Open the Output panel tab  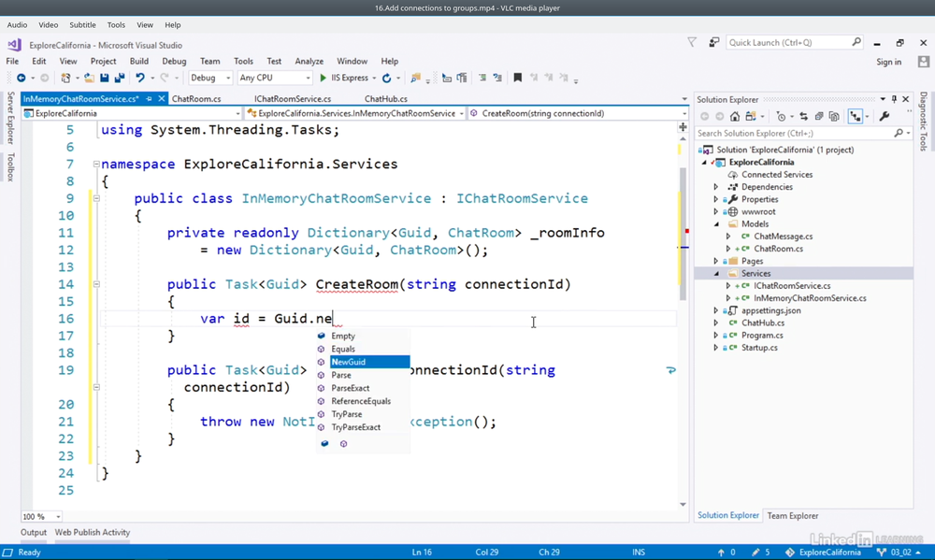pos(34,533)
